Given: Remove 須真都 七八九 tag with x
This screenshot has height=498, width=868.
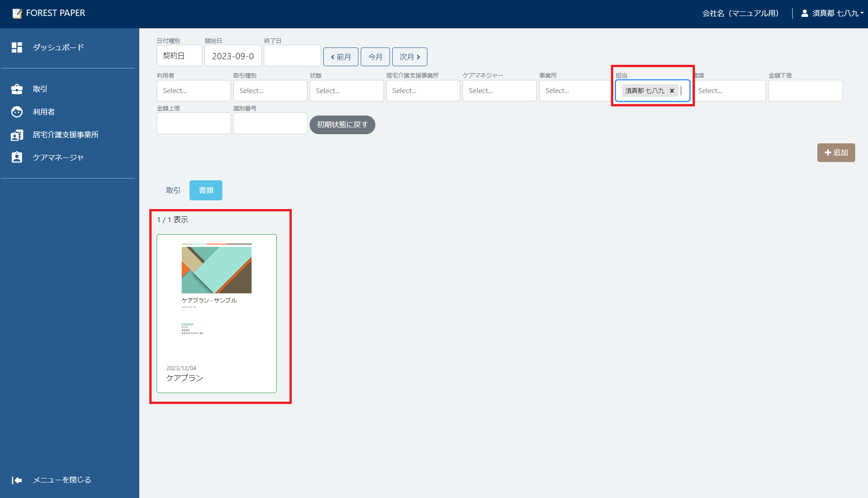Looking at the screenshot, I should pyautogui.click(x=672, y=91).
